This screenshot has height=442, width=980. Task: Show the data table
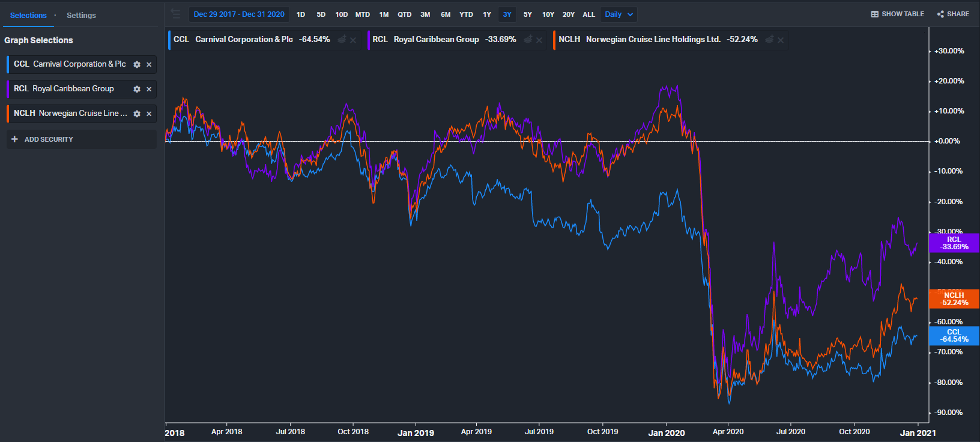coord(897,14)
